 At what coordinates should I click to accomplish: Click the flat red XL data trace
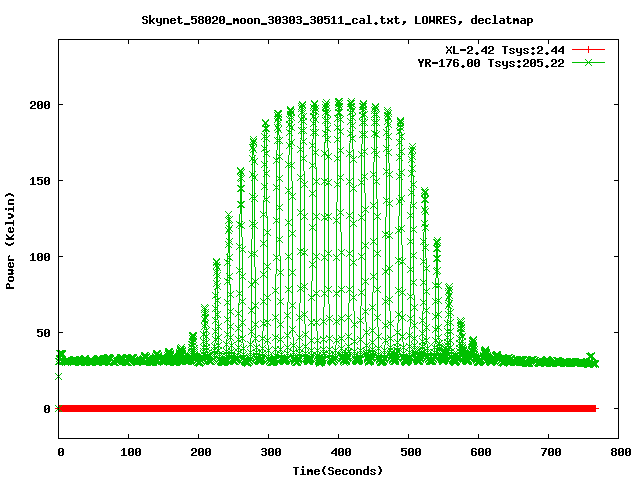click(327, 408)
